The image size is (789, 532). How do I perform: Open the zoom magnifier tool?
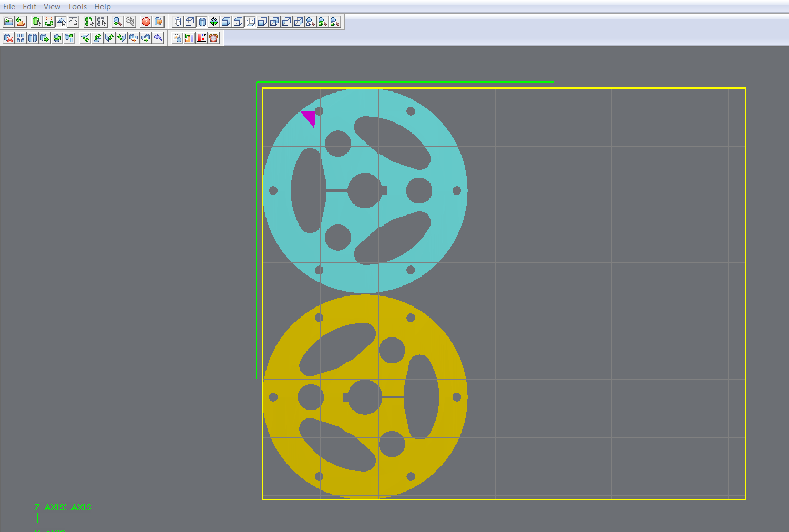pyautogui.click(x=118, y=22)
